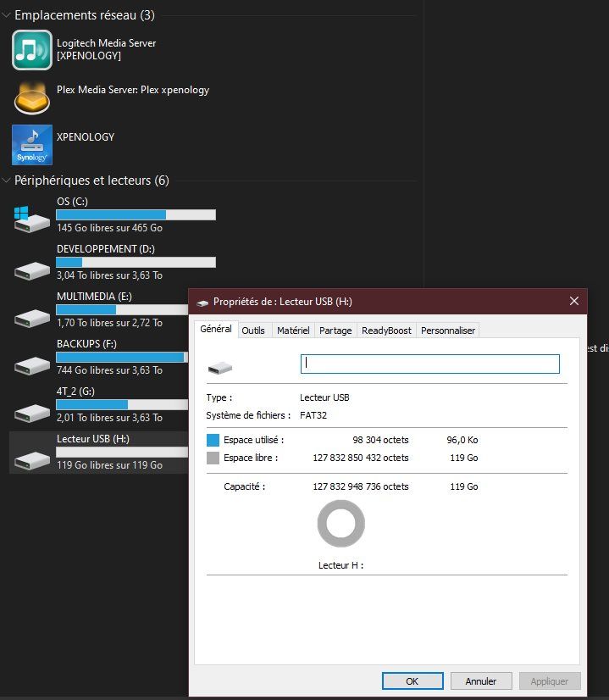Collapse the Périphériques et lecteurs group
Viewport: 609px width, 700px height.
click(6, 181)
